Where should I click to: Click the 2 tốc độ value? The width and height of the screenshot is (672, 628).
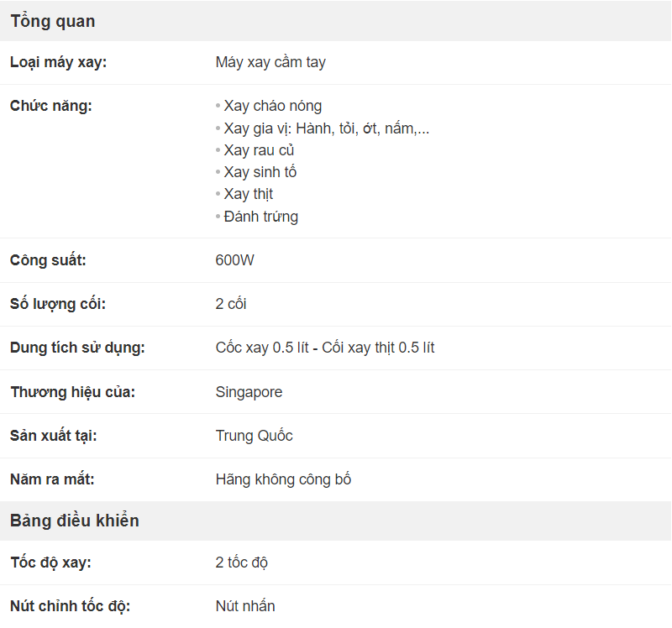241,563
